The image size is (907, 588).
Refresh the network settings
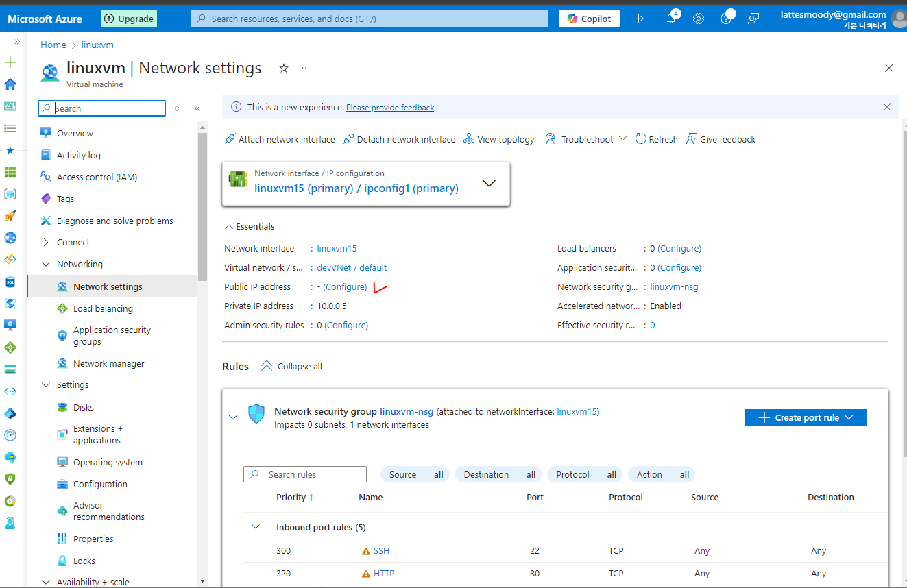pyautogui.click(x=657, y=139)
